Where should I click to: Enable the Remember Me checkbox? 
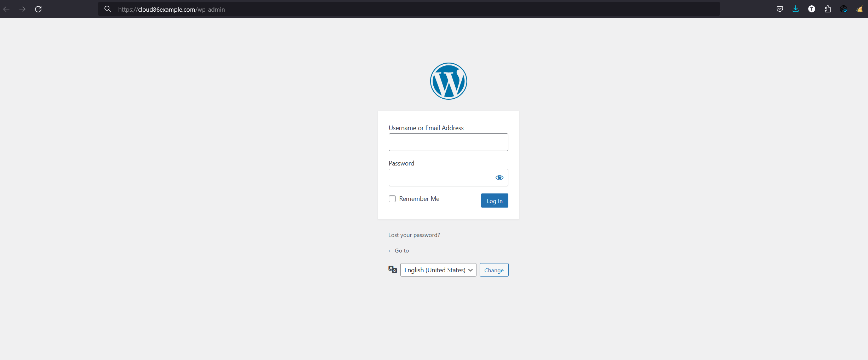pyautogui.click(x=392, y=199)
